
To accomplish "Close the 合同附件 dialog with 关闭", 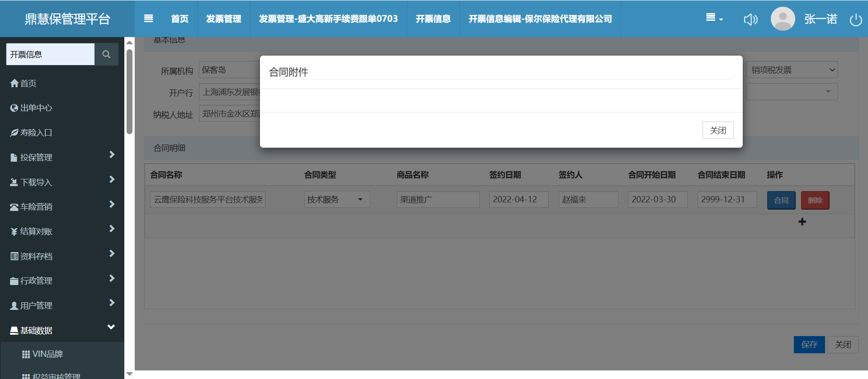I will pos(718,130).
